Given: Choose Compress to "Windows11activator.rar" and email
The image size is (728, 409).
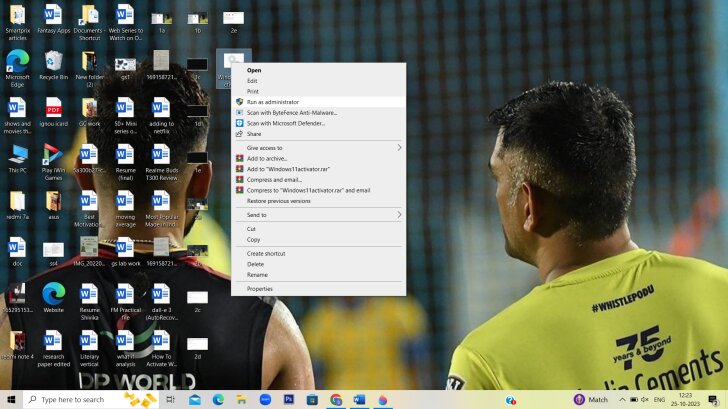Looking at the screenshot, I should (x=318, y=190).
